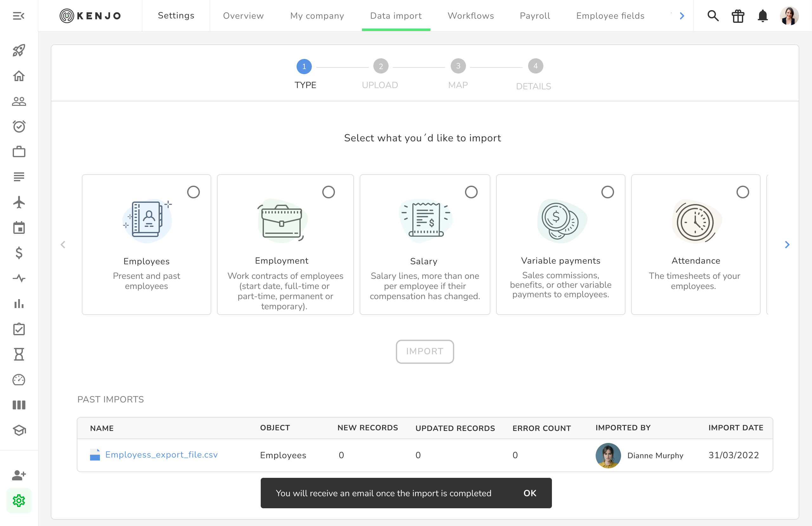Select the Employees import type radio
Screen dimensions: 812x526
point(193,192)
